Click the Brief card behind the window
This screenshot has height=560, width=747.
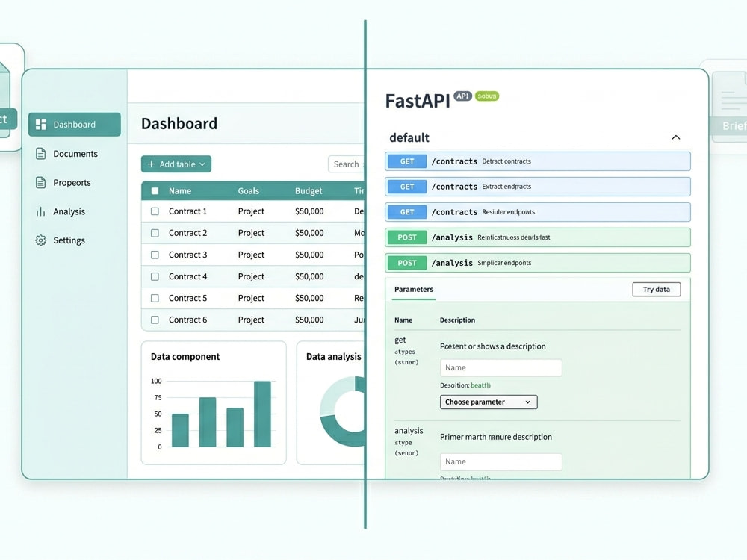click(729, 107)
